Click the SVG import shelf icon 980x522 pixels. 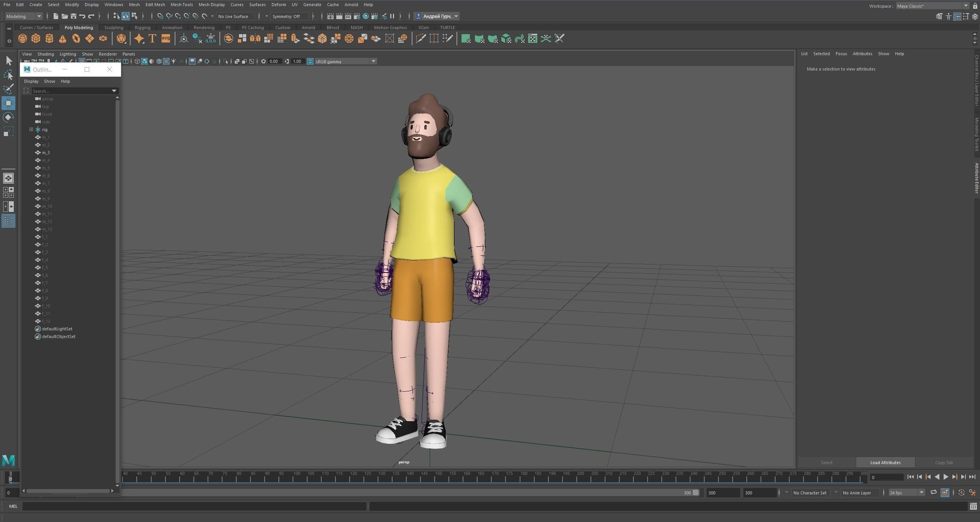[166, 38]
